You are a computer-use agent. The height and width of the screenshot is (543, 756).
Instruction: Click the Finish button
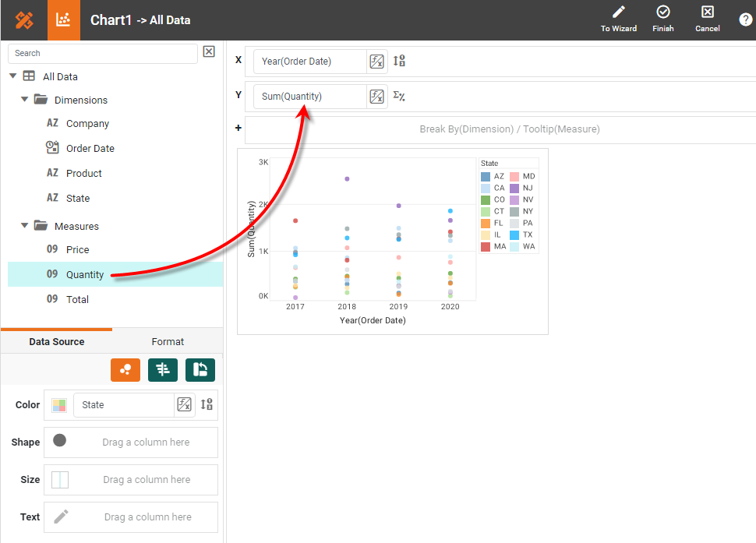pos(662,19)
